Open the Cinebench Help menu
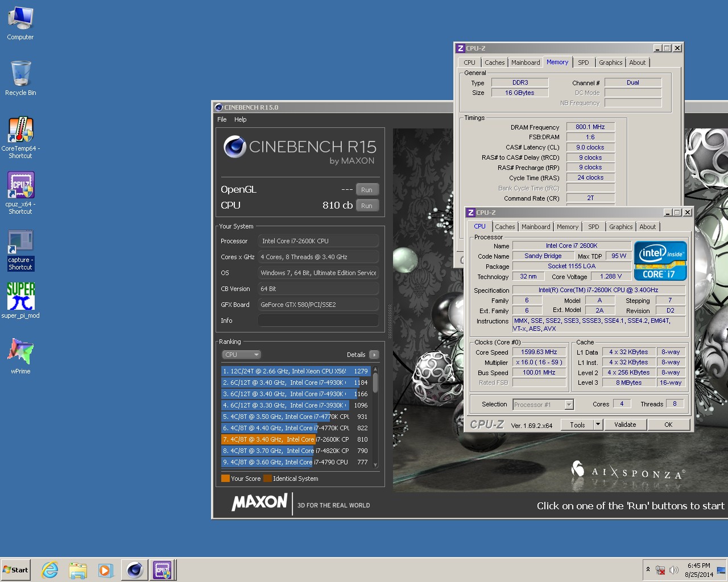The height and width of the screenshot is (582, 728). pos(241,119)
